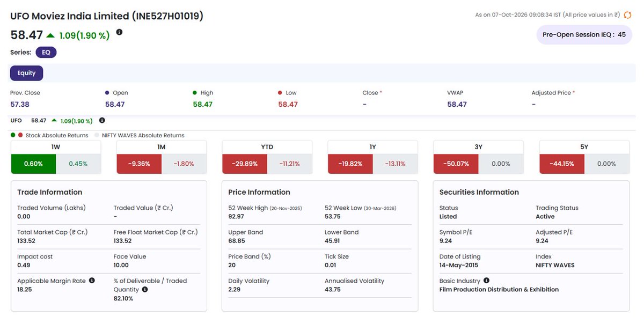Image resolution: width=644 pixels, height=324 pixels.
Task: Select the 3Y returns period
Action: (x=478, y=147)
